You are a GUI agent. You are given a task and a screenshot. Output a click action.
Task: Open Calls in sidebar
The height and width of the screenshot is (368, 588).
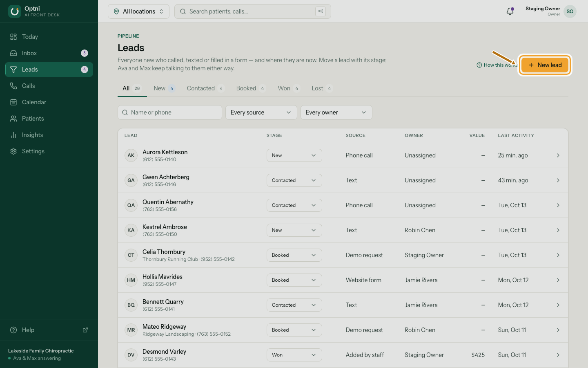[x=49, y=86]
